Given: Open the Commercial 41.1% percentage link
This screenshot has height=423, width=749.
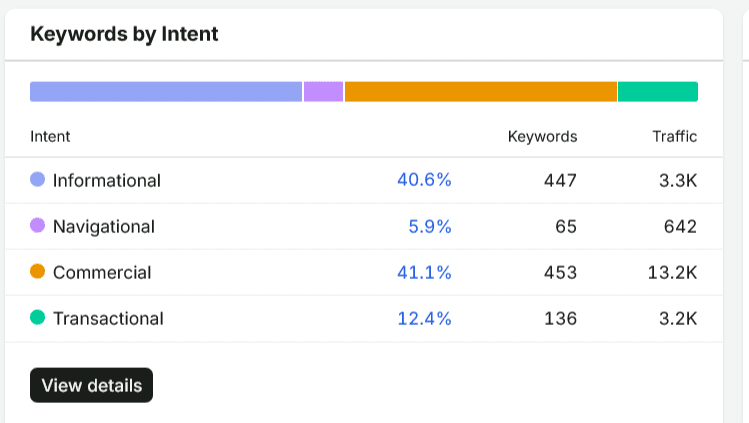Looking at the screenshot, I should click(x=424, y=273).
